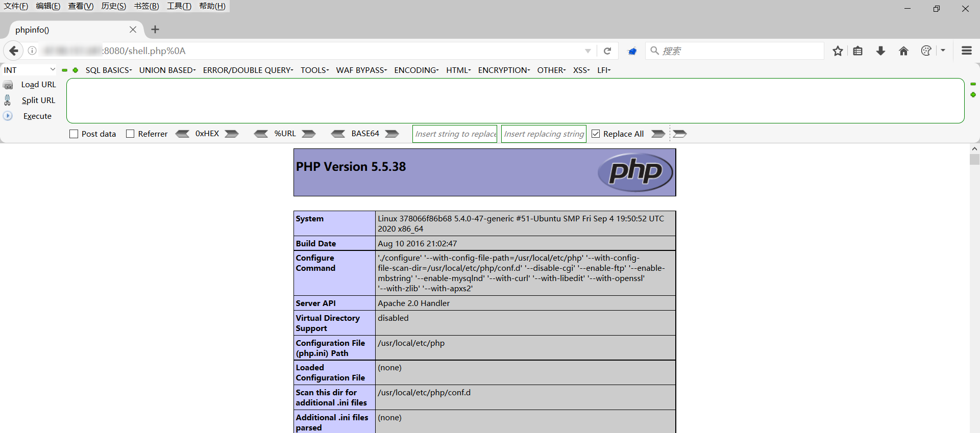The image size is (980, 433).
Task: Show bookmarks list icon
Action: coord(858,51)
